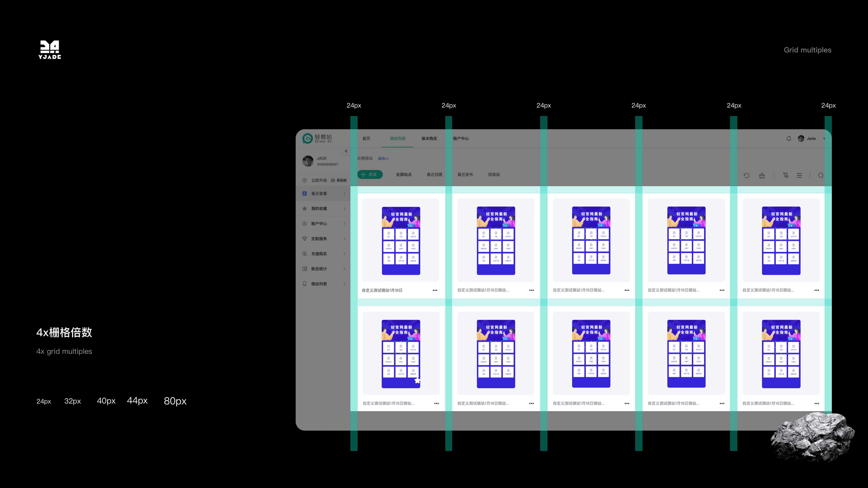Click the sidebar 微站列表 phone icon
The height and width of the screenshot is (488, 868).
click(x=305, y=284)
